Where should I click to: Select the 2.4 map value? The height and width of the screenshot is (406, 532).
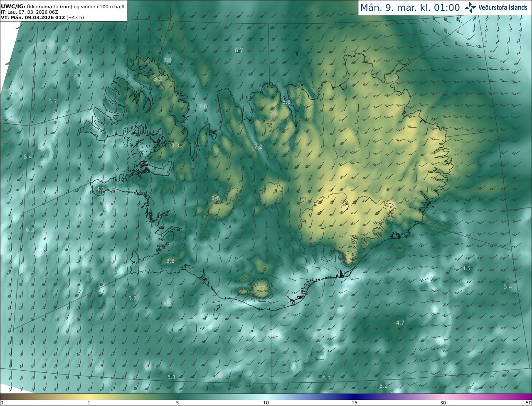[274, 113]
